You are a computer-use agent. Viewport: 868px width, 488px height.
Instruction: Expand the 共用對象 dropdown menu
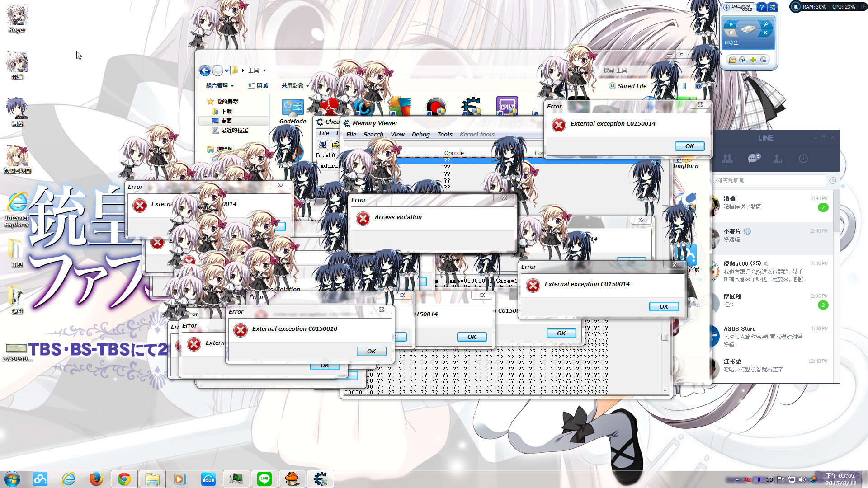pos(295,86)
